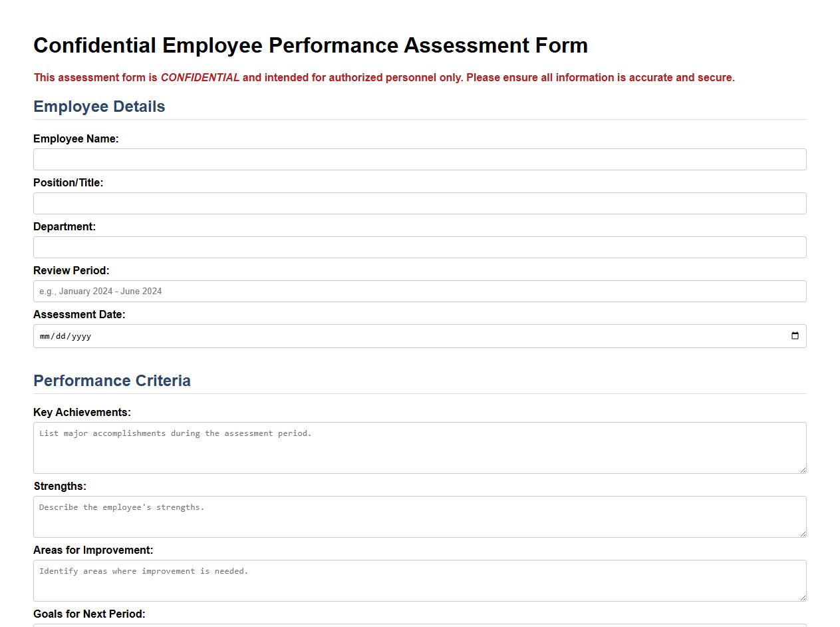The height and width of the screenshot is (627, 840).
Task: Click inside the Areas for Improvement textarea
Action: (419, 580)
